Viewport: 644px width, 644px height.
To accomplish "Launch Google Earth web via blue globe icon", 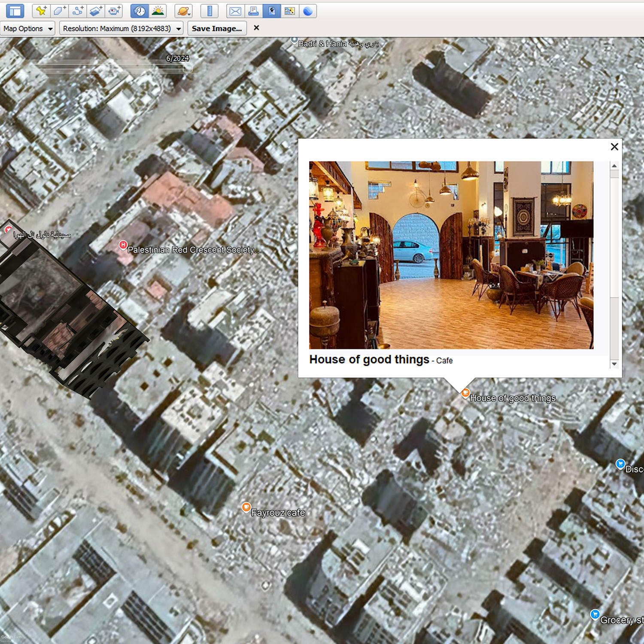I will (x=308, y=11).
